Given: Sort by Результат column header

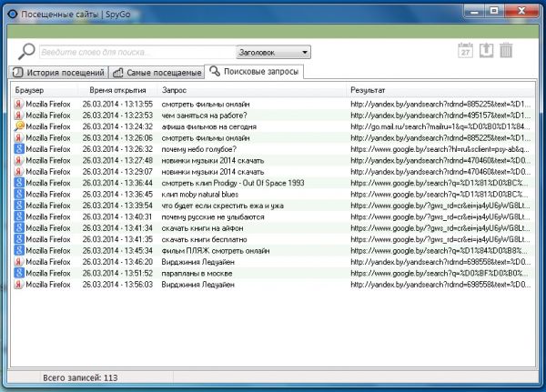Looking at the screenshot, I should [368, 90].
